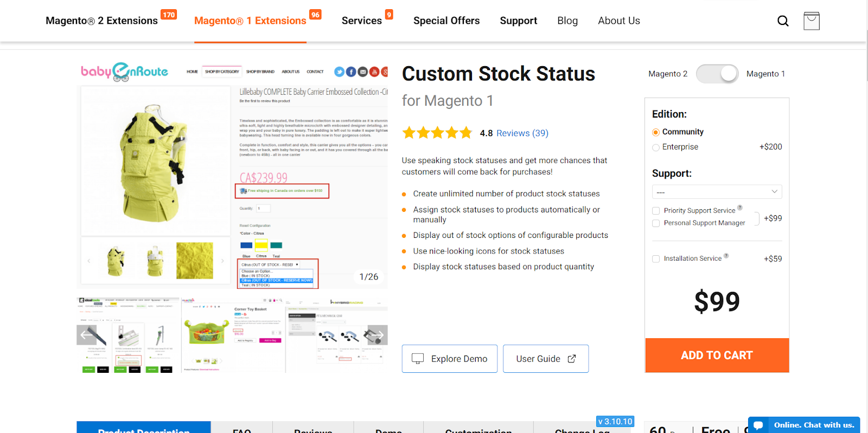Image resolution: width=868 pixels, height=433 pixels.
Task: Click the online chat bubble icon
Action: pyautogui.click(x=758, y=425)
